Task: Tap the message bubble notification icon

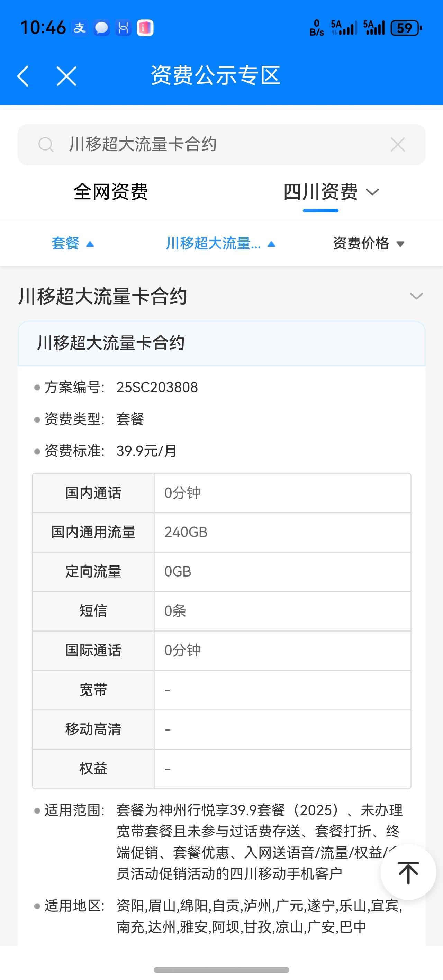Action: coord(101,28)
